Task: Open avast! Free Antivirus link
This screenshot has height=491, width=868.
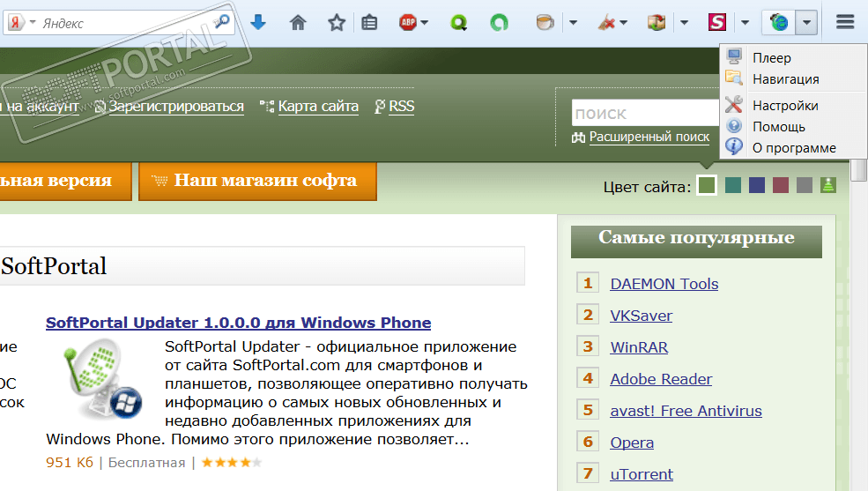Action: (x=686, y=412)
